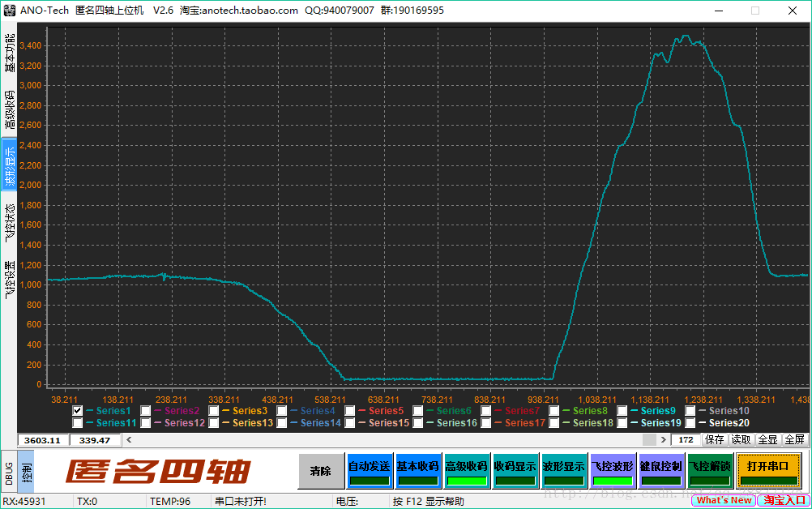Click the 串口未打开! status message
Screen dimensions: 812x509
pyautogui.click(x=241, y=501)
